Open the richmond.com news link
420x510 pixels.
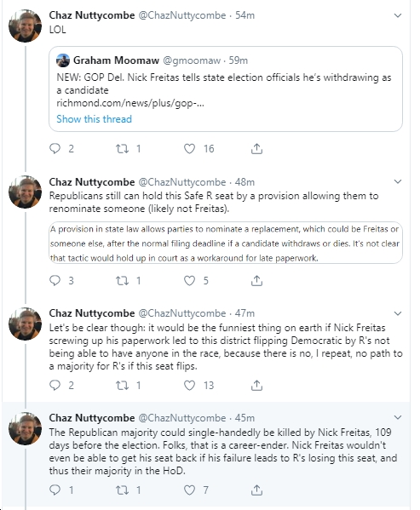130,103
